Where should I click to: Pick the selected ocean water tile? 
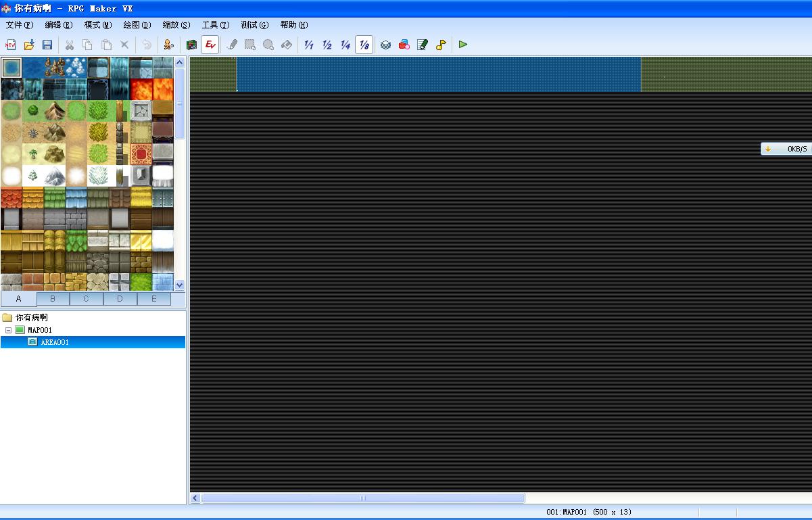(x=11, y=68)
